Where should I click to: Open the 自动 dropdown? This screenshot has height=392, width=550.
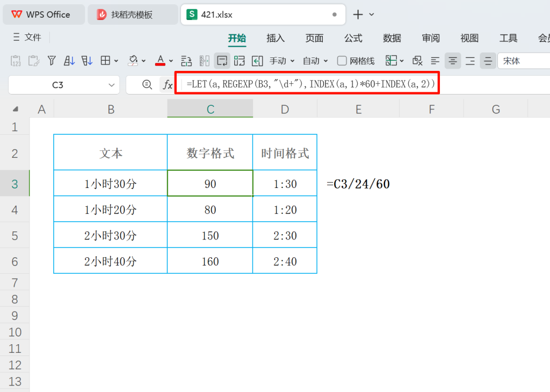[x=315, y=61]
